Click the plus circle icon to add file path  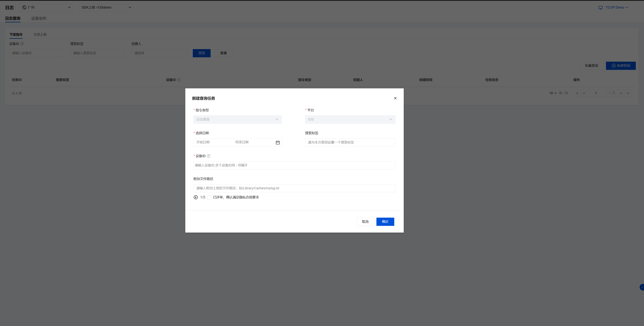tap(195, 197)
